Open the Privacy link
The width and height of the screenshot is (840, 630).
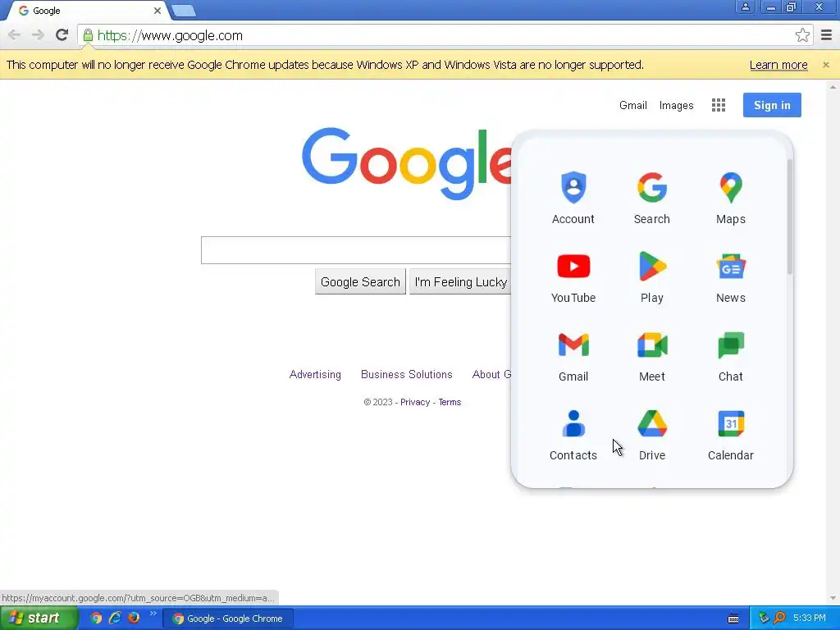tap(415, 402)
